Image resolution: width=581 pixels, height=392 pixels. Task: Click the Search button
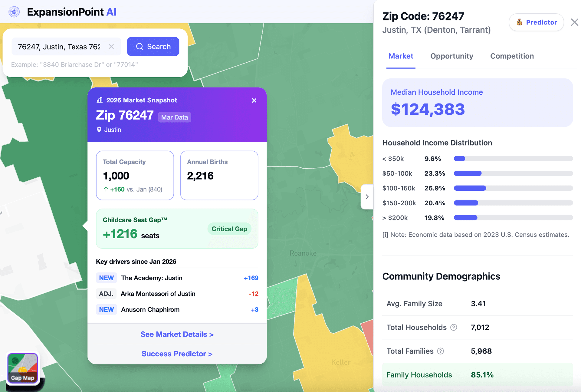coord(153,47)
